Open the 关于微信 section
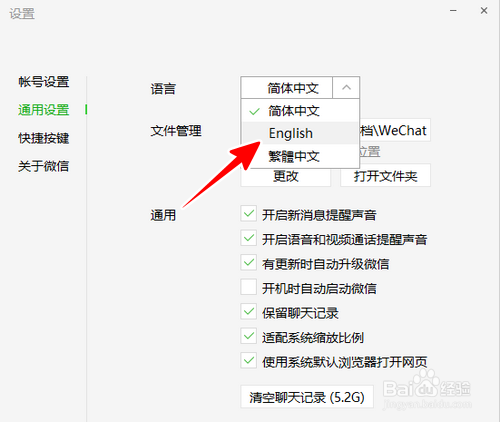 [x=44, y=166]
